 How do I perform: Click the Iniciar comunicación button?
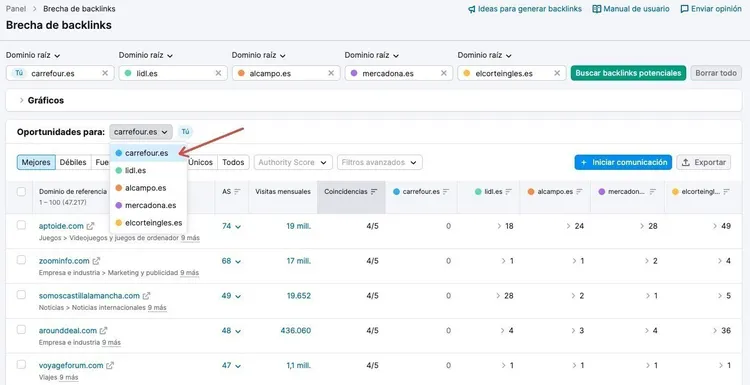(623, 163)
